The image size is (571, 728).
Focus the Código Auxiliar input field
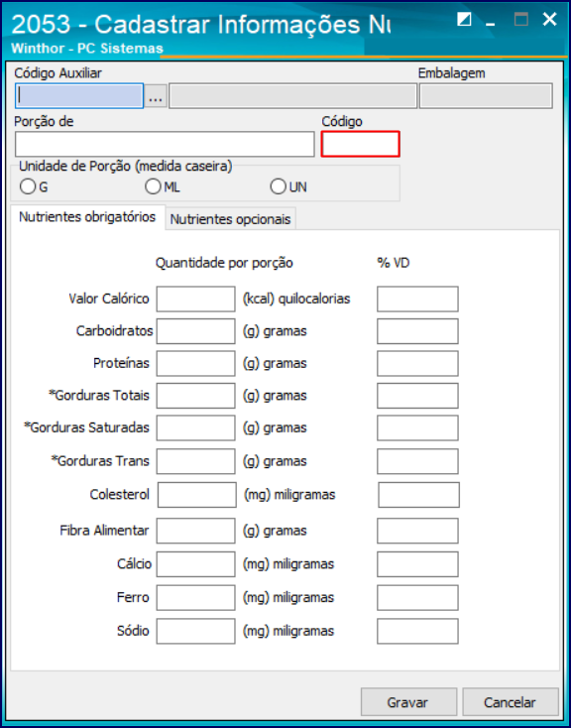(79, 96)
